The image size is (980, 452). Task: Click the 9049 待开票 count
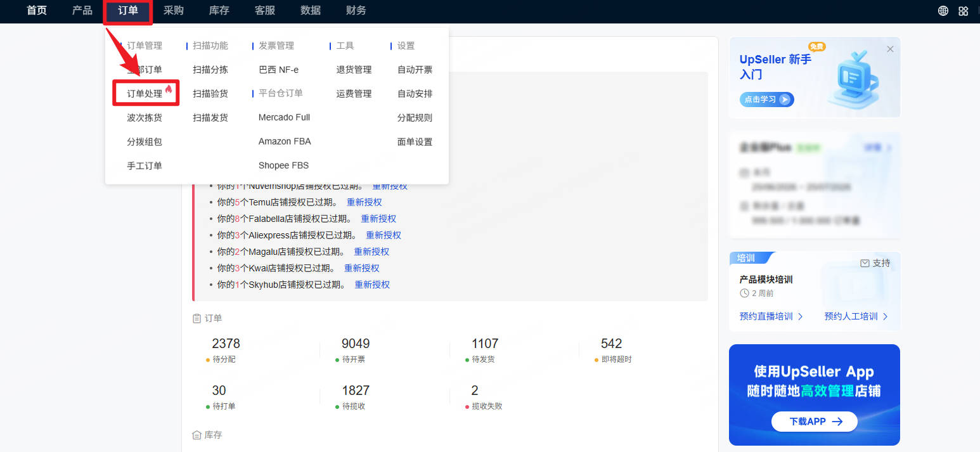[x=356, y=344]
